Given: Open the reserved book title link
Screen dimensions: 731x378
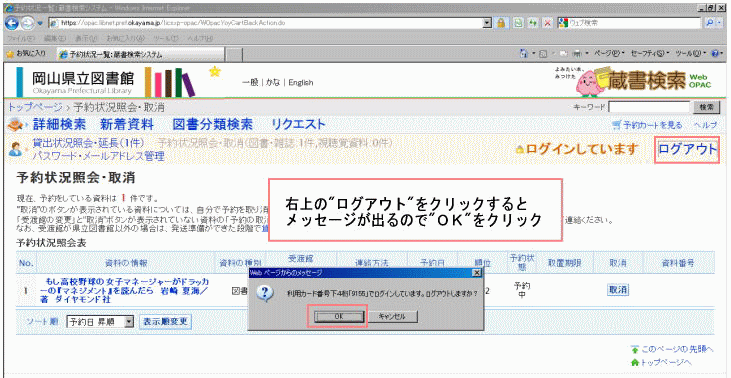Looking at the screenshot, I should [124, 290].
